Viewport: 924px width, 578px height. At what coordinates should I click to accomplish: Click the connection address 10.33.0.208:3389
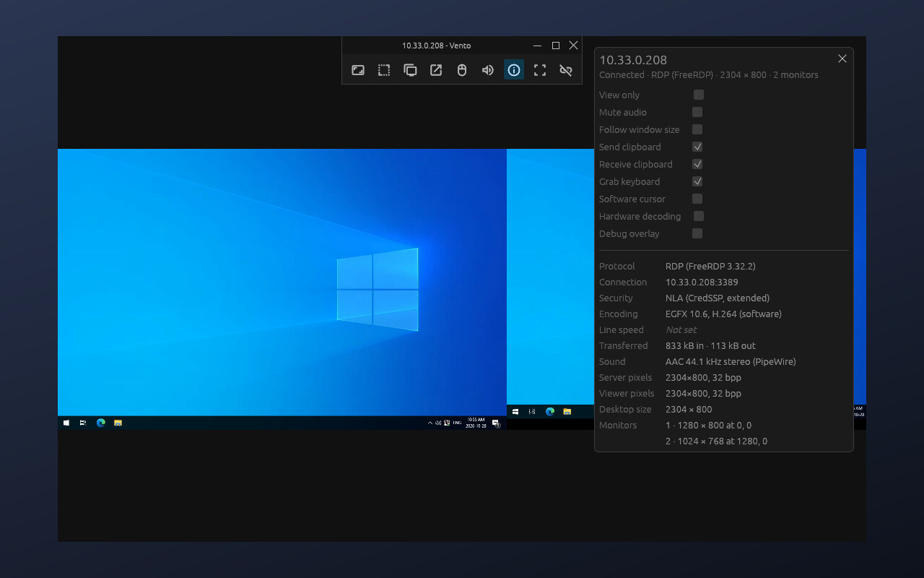[x=702, y=282]
